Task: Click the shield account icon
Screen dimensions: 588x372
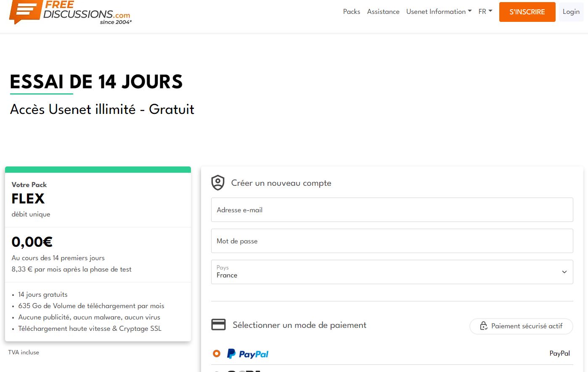Action: pyautogui.click(x=218, y=183)
